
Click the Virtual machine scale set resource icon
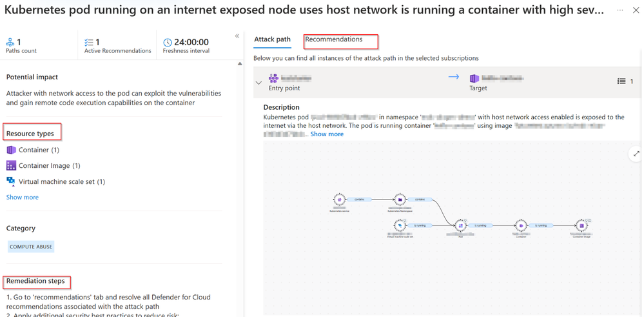click(11, 181)
